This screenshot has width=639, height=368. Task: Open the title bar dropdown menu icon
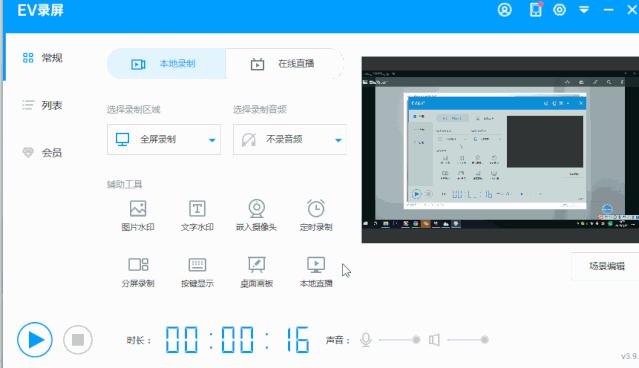tap(584, 10)
